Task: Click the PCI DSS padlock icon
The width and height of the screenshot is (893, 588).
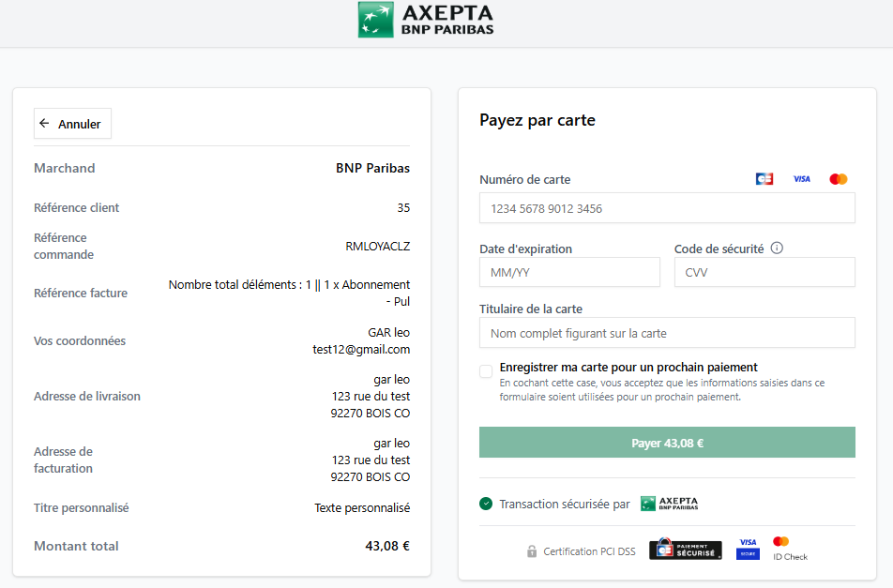Action: 532,551
